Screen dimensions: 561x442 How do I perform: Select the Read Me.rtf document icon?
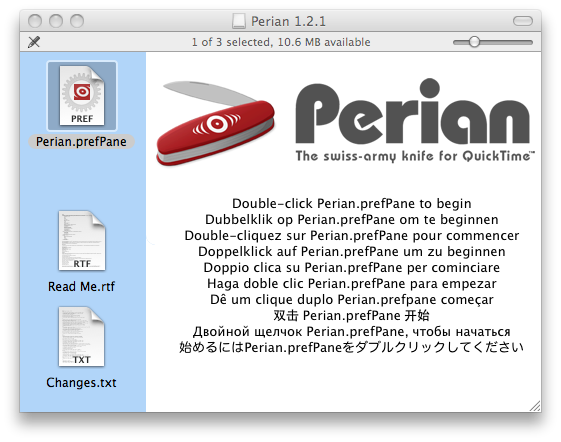(82, 241)
